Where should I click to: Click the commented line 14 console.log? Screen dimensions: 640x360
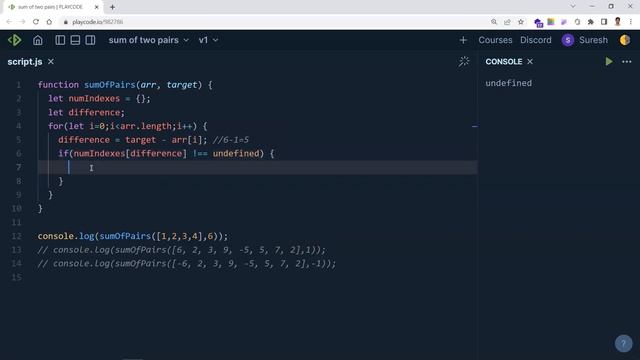pyautogui.click(x=187, y=264)
